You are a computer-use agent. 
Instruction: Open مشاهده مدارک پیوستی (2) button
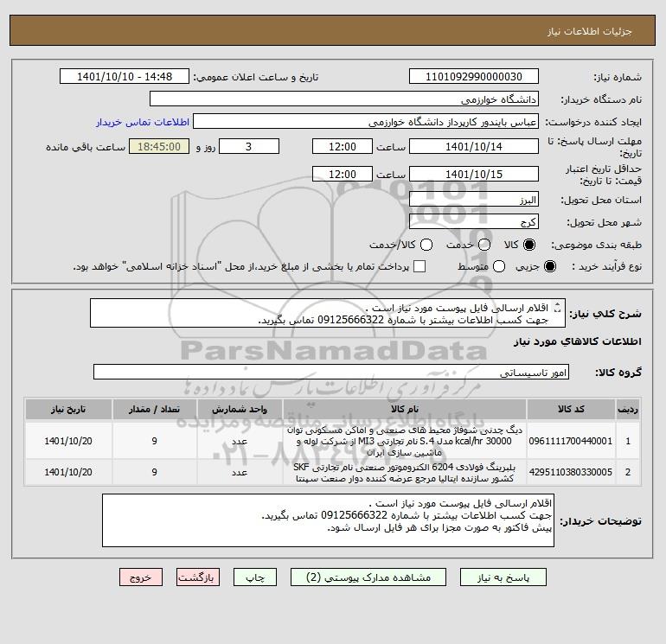pyautogui.click(x=368, y=577)
